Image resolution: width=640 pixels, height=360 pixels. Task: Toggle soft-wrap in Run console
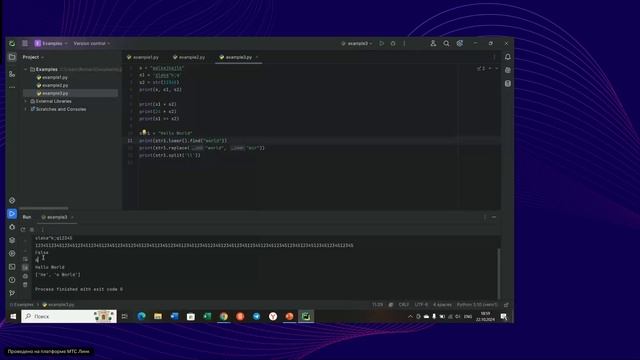click(25, 259)
